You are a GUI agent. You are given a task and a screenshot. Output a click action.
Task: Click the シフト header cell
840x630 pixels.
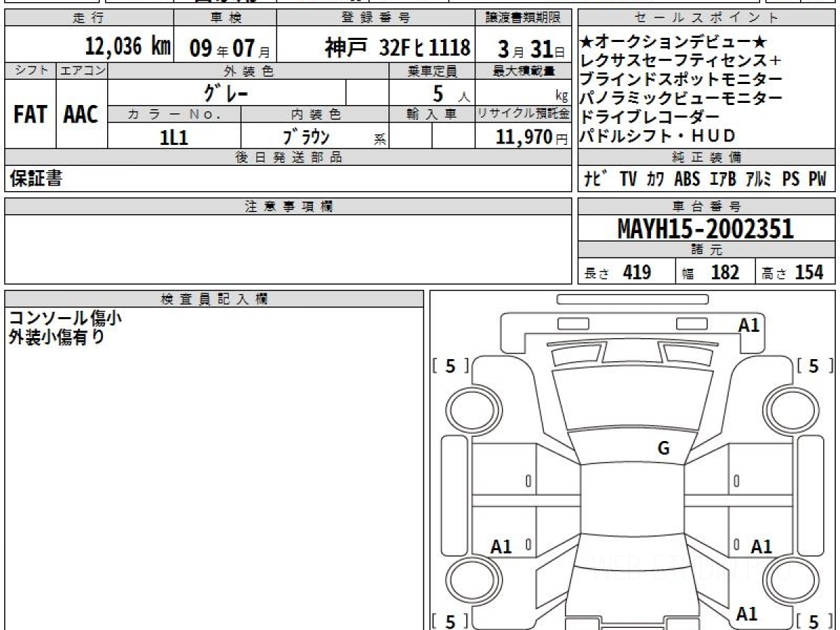[30, 71]
